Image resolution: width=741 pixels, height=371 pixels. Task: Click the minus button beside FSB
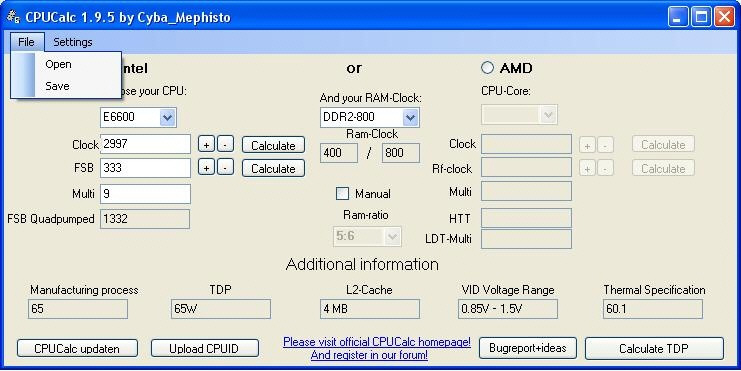(225, 167)
